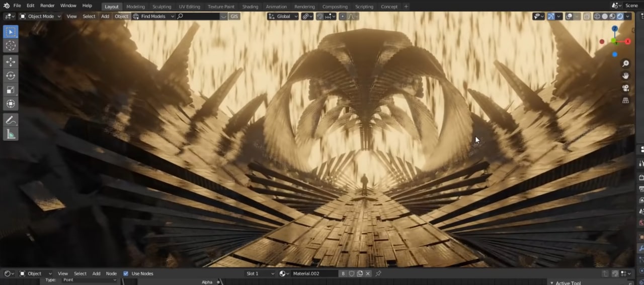Open the Global transform orientation dropdown

[x=283, y=16]
